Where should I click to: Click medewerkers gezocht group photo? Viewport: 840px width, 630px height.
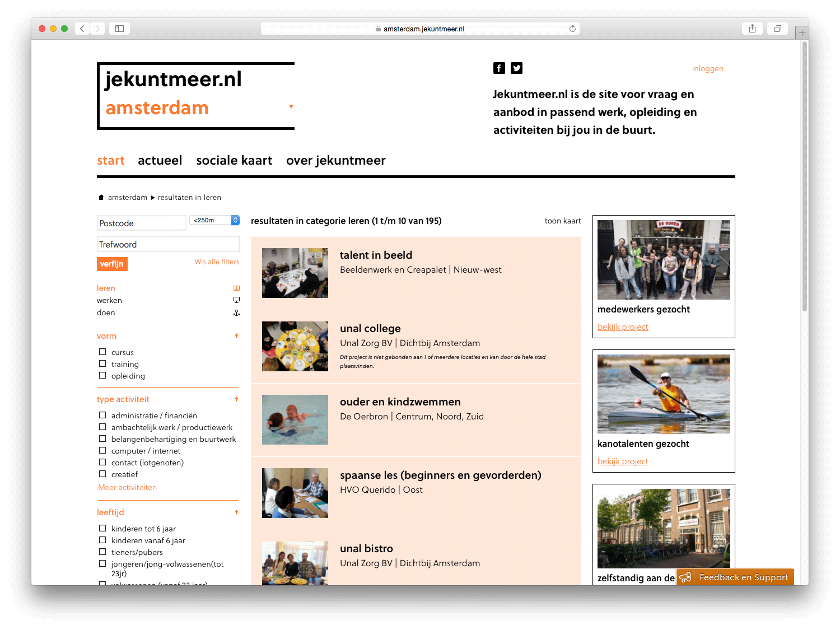click(664, 260)
